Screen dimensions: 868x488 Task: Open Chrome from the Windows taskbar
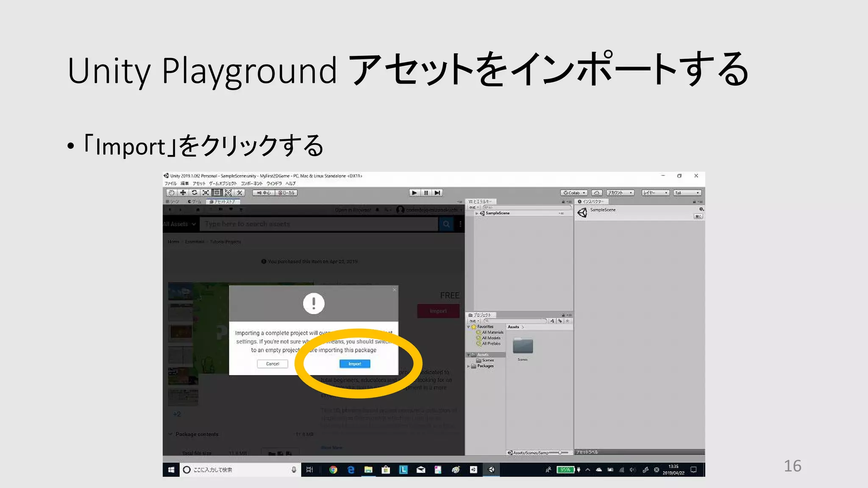[x=333, y=469]
